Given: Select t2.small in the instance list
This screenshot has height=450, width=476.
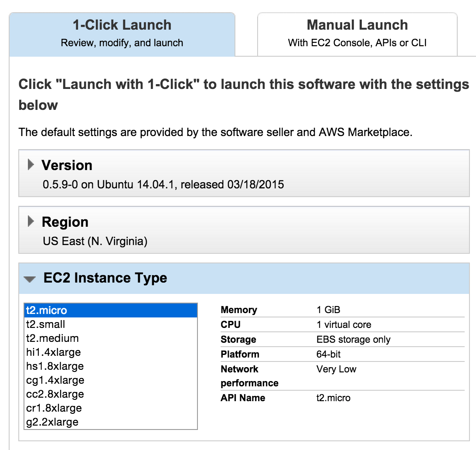Looking at the screenshot, I should pyautogui.click(x=111, y=324).
